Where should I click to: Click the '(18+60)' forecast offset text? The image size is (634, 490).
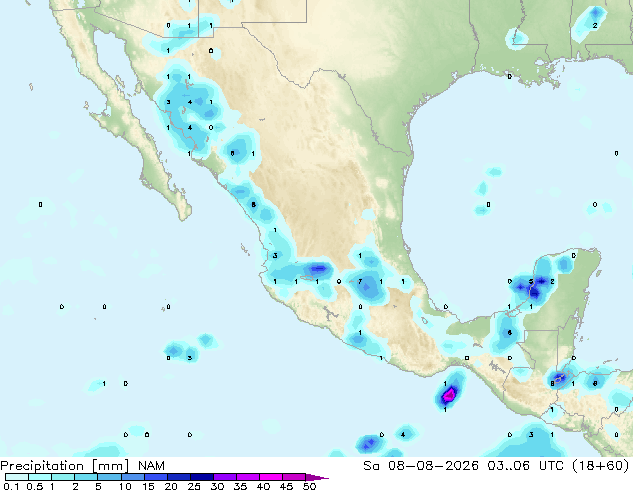coord(601,466)
